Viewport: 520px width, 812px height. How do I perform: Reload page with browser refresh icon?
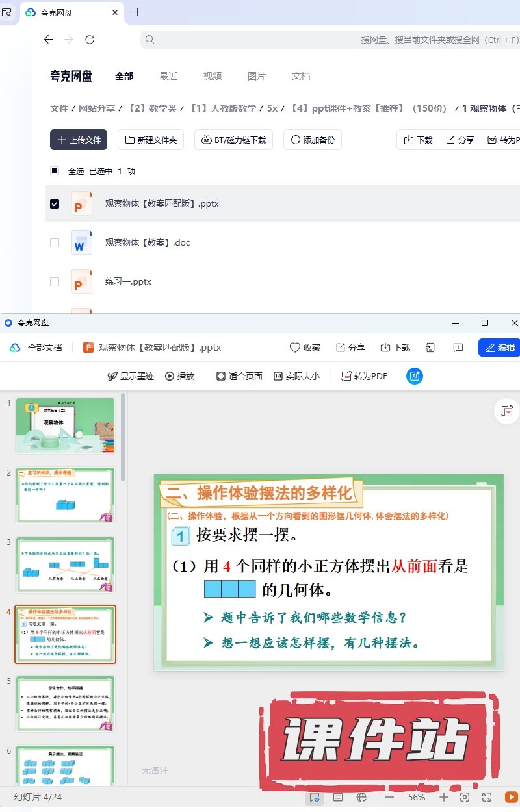pyautogui.click(x=90, y=40)
